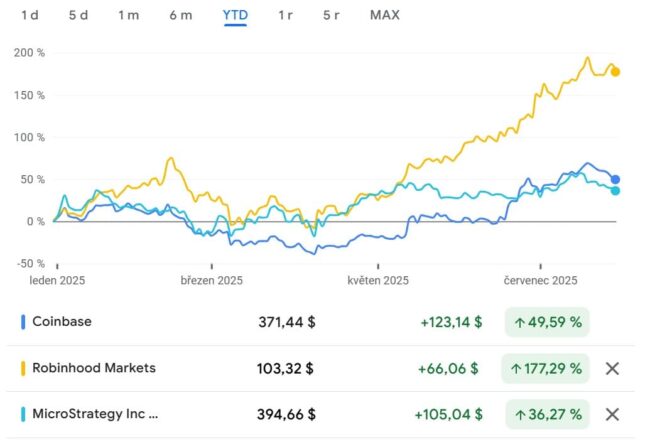Switch to 6 m chart range
This screenshot has height=447, width=650.
181,15
